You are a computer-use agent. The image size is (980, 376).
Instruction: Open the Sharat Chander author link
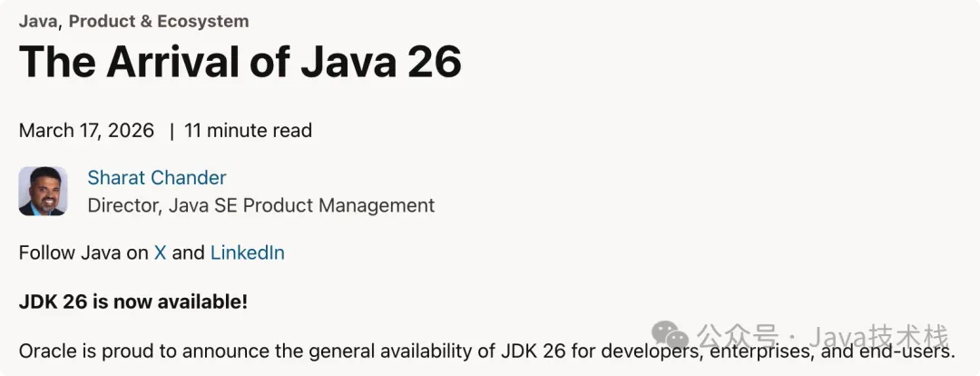[x=157, y=178]
